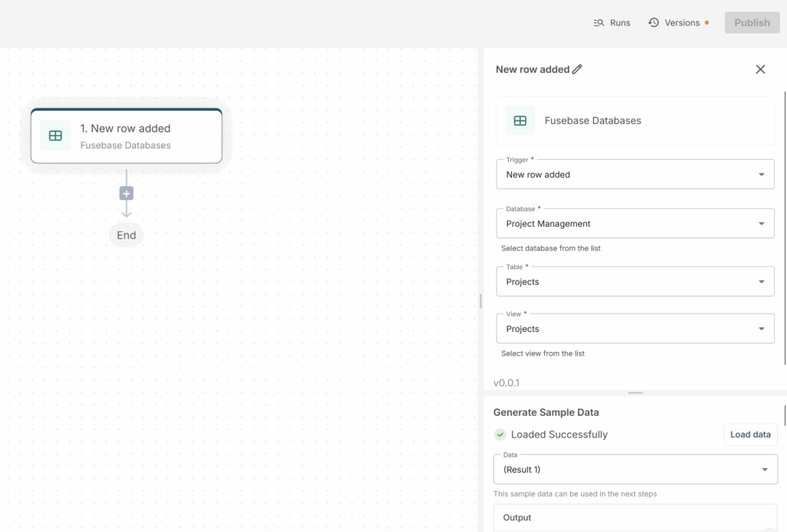Click the Load data button
The width and height of the screenshot is (787, 532).
coord(750,434)
